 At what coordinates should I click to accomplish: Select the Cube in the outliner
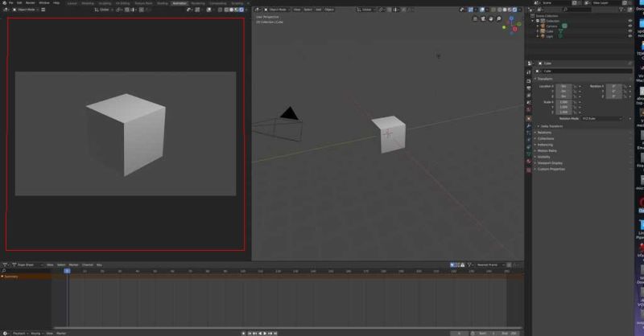[x=550, y=31]
